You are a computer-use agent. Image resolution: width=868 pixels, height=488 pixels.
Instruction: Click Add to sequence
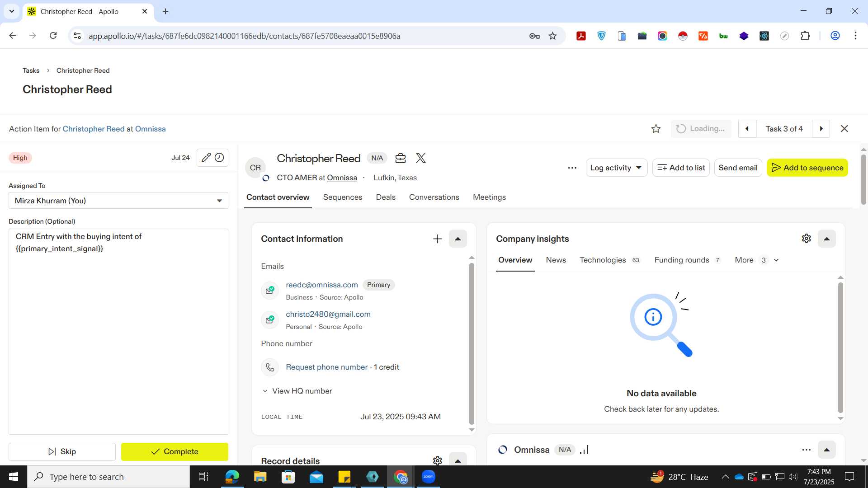pos(807,168)
